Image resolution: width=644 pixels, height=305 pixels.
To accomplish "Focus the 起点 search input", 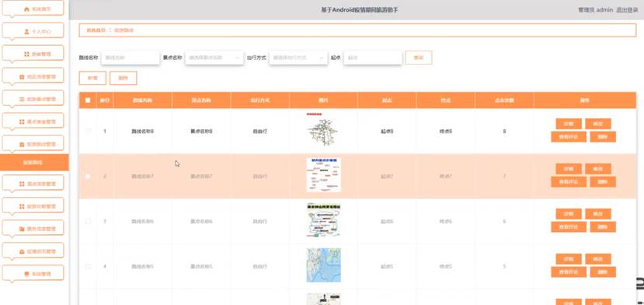I will click(x=373, y=58).
